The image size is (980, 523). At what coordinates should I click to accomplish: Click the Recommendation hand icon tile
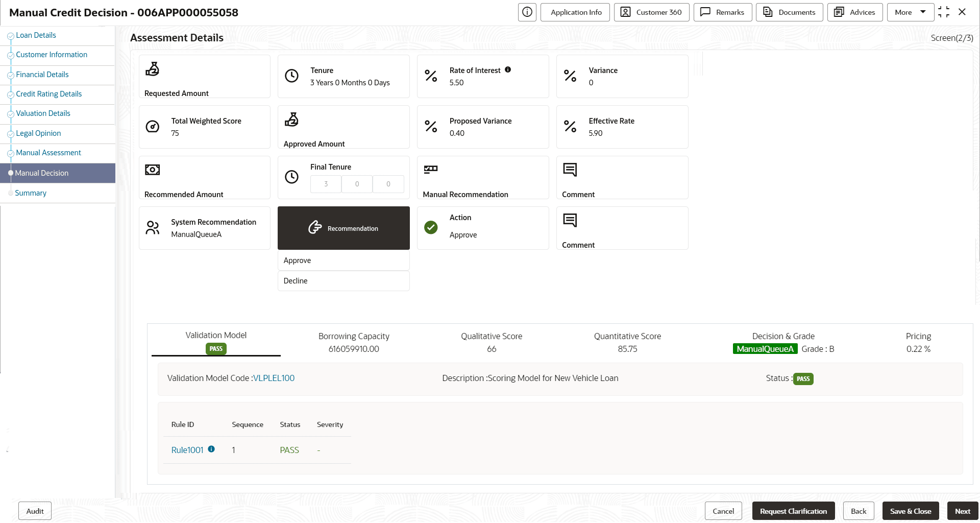[x=344, y=228]
